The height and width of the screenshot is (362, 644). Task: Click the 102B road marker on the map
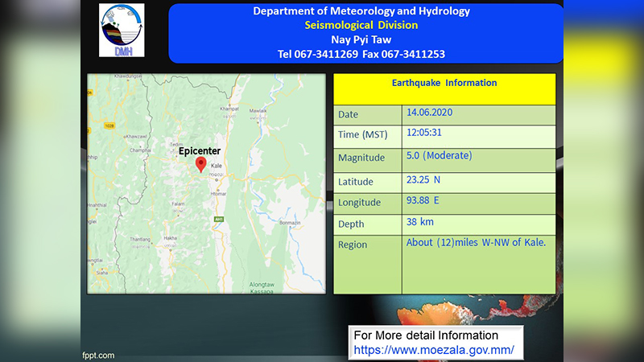pos(109,125)
